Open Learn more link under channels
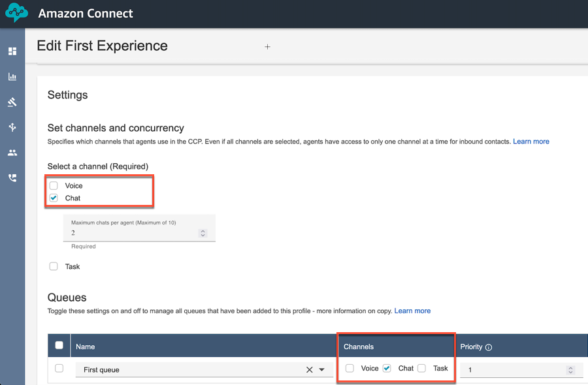Viewport: 588px width, 385px height. pyautogui.click(x=531, y=142)
